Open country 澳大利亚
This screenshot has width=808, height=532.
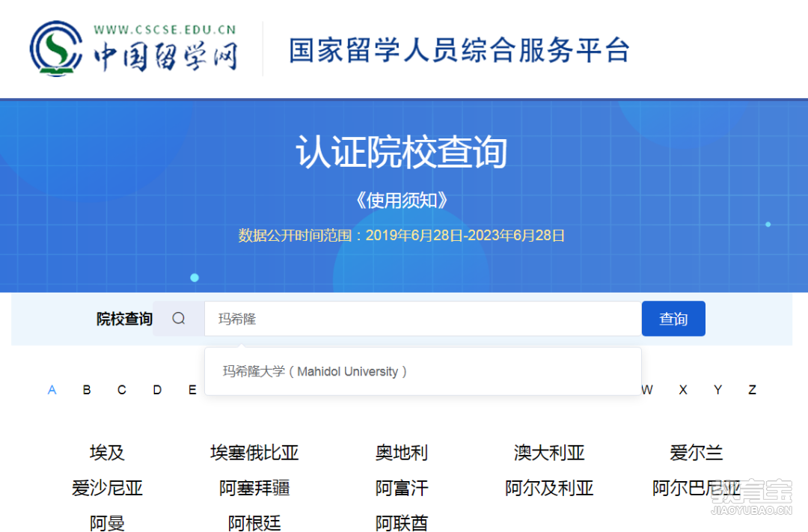coord(549,453)
